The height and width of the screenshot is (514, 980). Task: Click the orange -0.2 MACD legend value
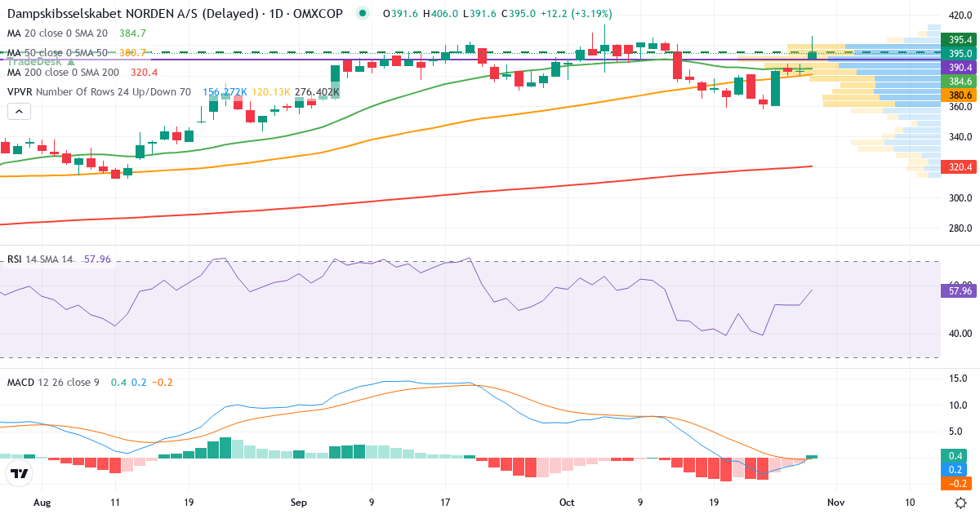point(163,382)
